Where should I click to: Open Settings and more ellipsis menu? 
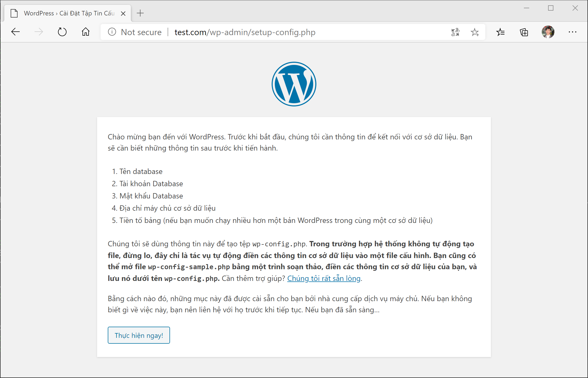point(572,32)
